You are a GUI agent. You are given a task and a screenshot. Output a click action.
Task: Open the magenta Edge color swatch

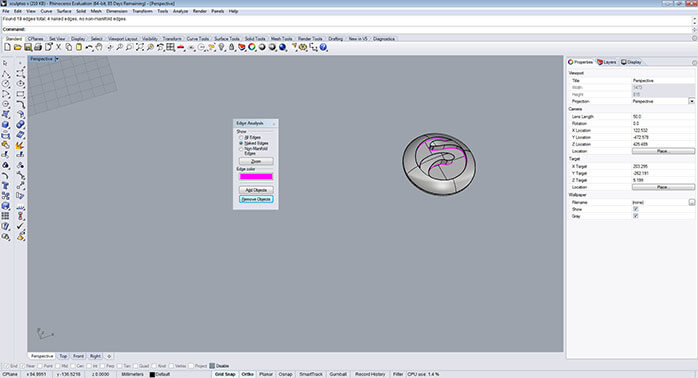coord(256,177)
